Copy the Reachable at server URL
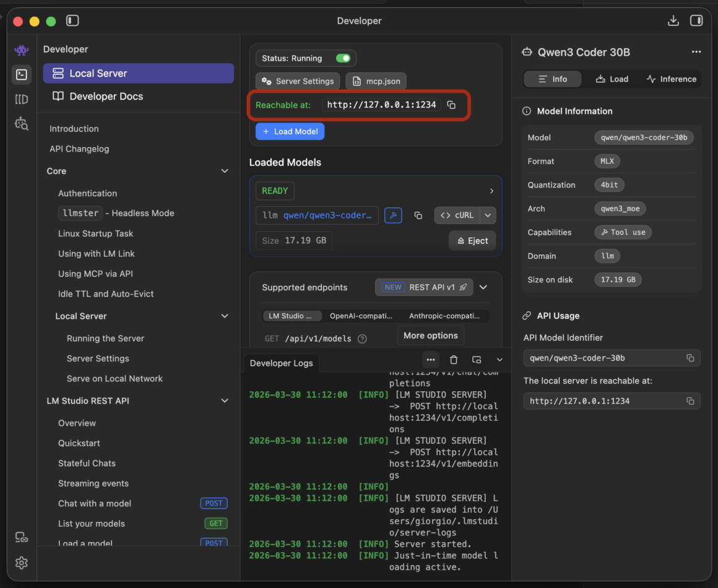Viewport: 718px width, 588px height. 451,105
